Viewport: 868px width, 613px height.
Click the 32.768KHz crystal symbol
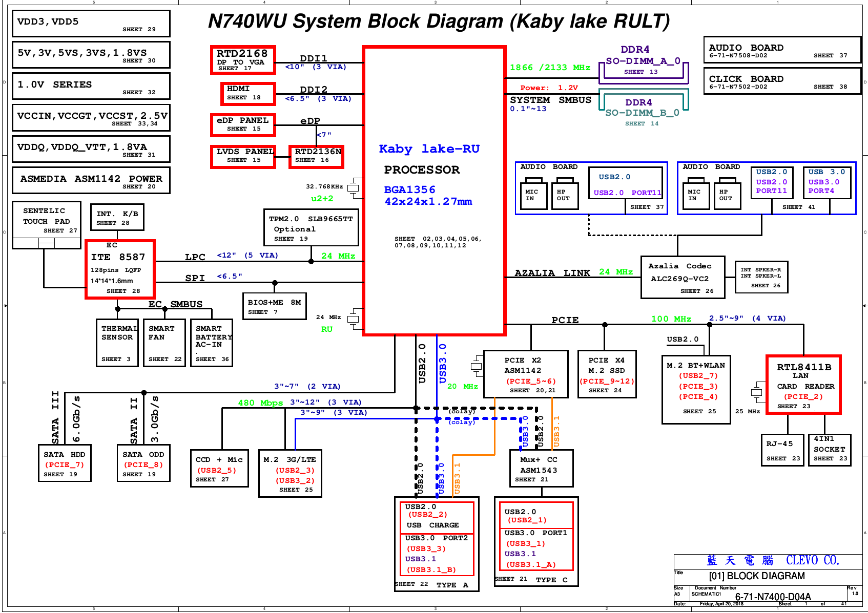[354, 188]
